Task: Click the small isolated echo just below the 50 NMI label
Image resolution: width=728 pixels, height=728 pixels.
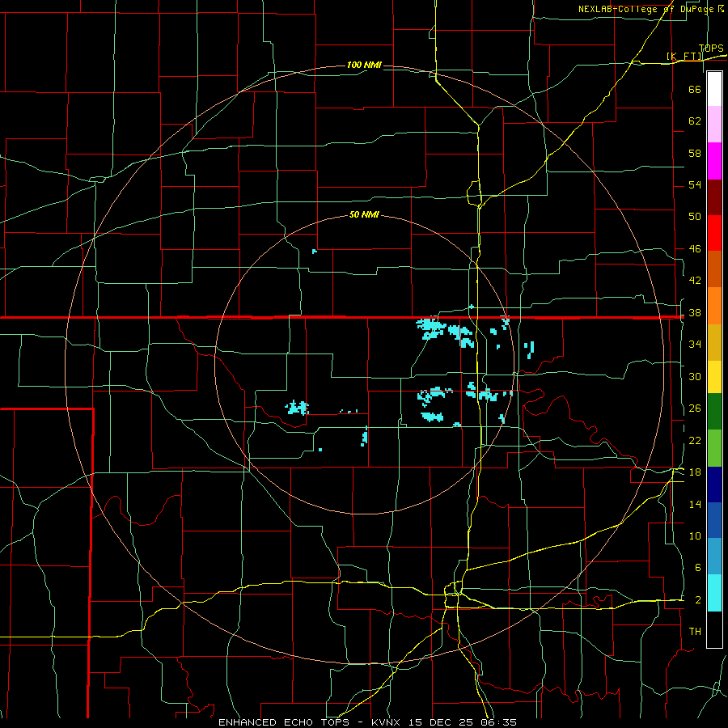Action: pyautogui.click(x=315, y=252)
